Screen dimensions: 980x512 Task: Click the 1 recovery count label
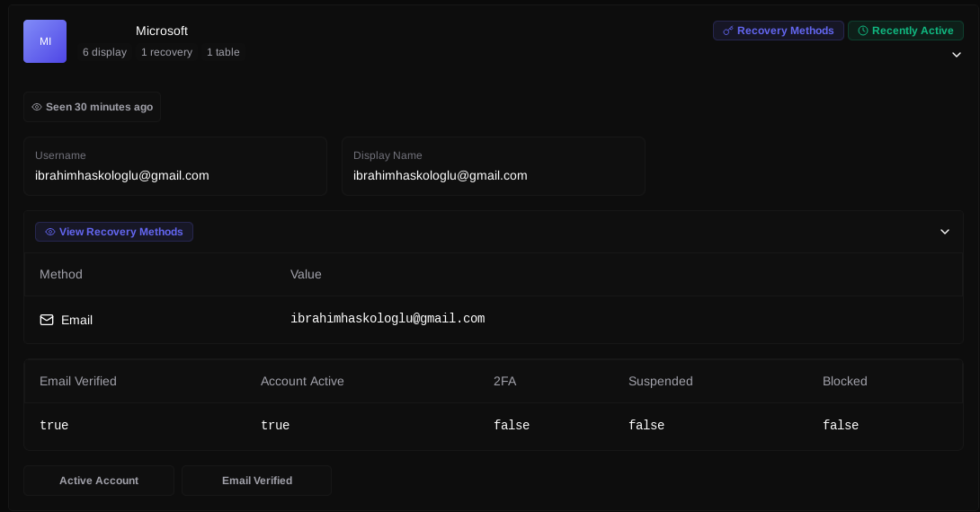point(166,52)
